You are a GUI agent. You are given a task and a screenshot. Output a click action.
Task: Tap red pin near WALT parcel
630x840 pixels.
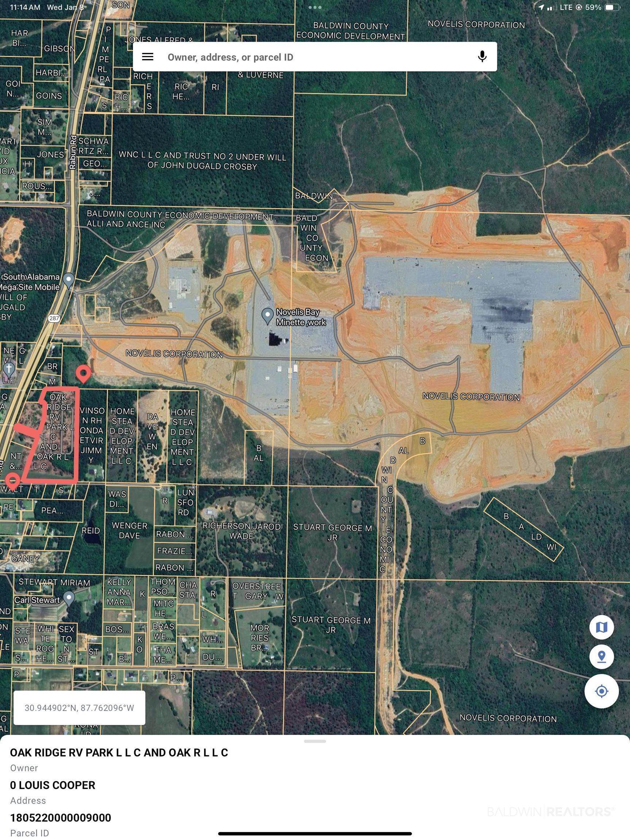click(x=13, y=481)
